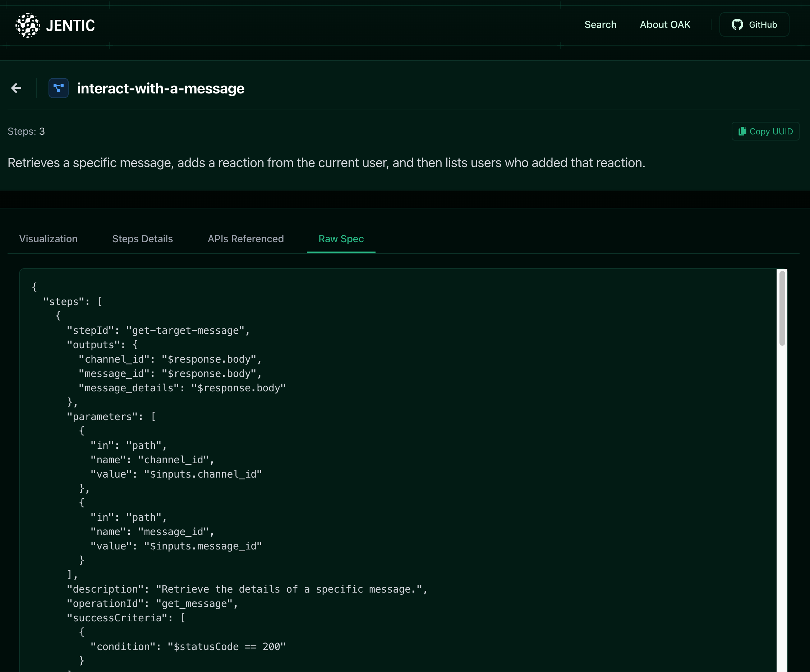Click the 'Steps: 3' label

pyautogui.click(x=26, y=132)
